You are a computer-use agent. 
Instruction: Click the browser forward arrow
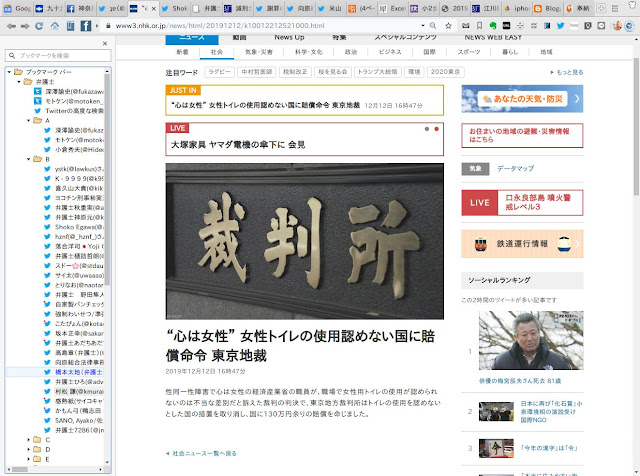coord(25,26)
